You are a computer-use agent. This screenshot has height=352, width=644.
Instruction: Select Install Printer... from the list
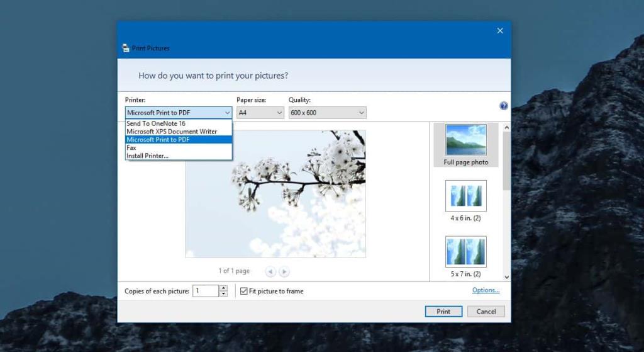(147, 156)
